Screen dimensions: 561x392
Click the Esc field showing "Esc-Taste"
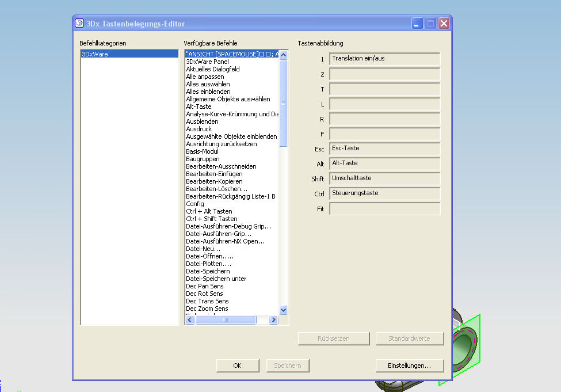pos(384,149)
